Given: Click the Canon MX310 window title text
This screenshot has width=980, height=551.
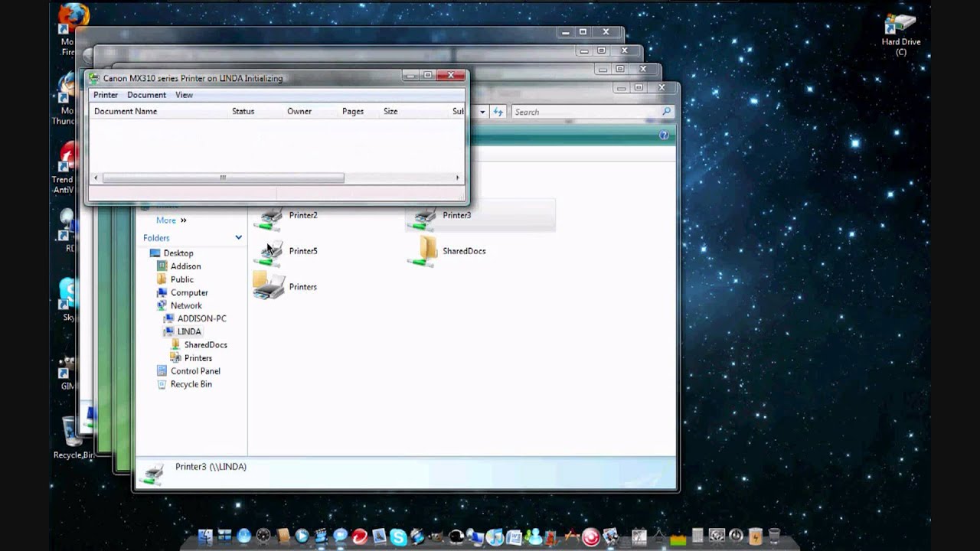Looking at the screenshot, I should [x=193, y=78].
